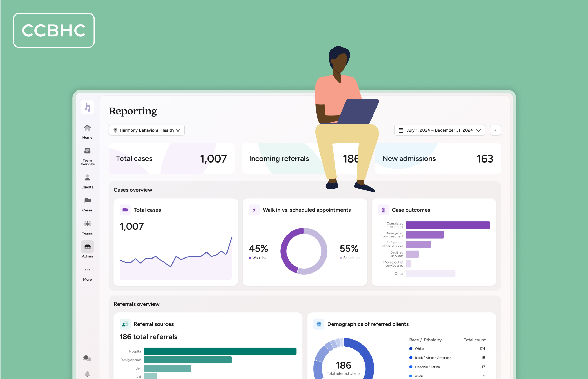
Task: Click the CCBHC badge
Action: 54,30
